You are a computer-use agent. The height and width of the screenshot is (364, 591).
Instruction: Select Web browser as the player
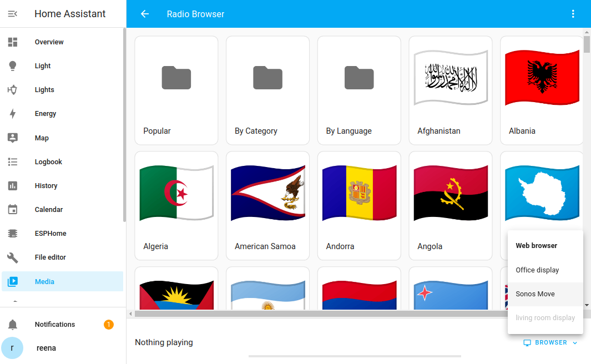536,245
